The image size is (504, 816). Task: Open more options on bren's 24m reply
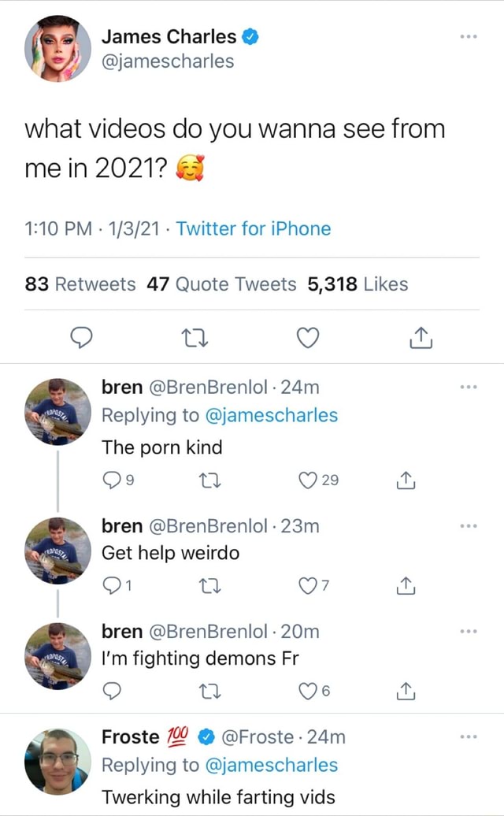coord(468,387)
